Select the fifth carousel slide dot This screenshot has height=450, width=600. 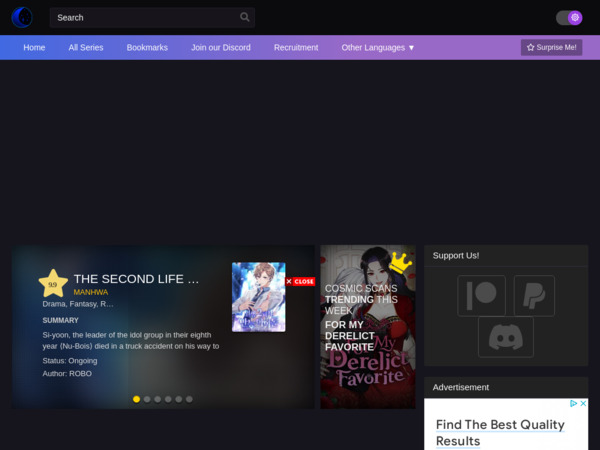[x=179, y=399]
